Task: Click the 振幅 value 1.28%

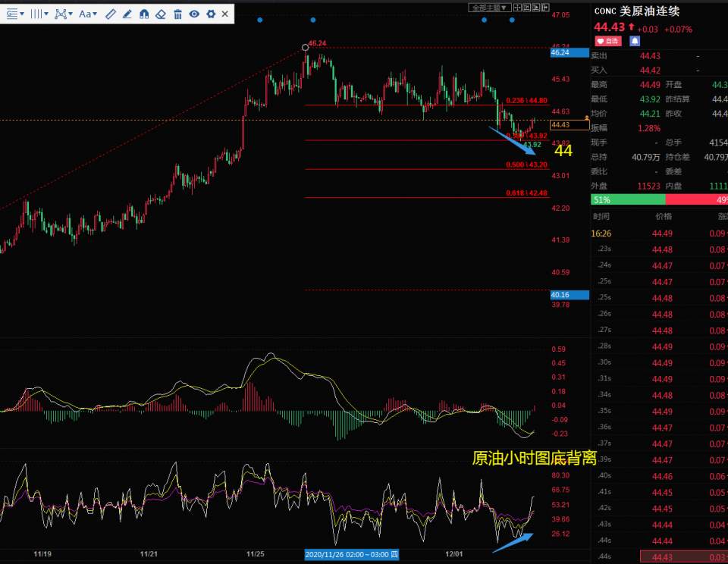Action: click(x=649, y=128)
